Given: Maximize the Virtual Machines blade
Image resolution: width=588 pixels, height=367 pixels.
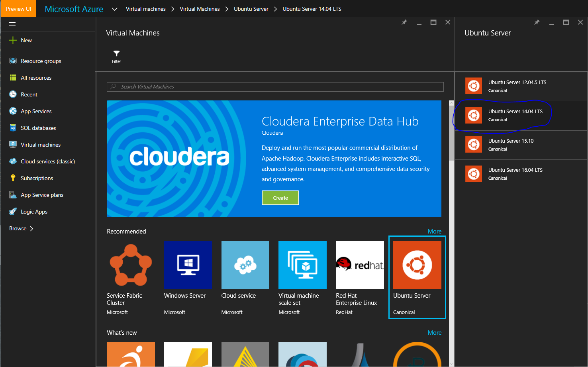Looking at the screenshot, I should point(433,22).
